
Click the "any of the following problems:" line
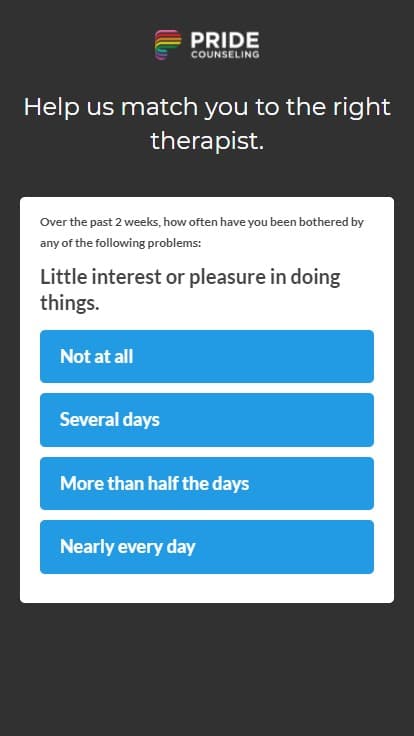tap(120, 243)
